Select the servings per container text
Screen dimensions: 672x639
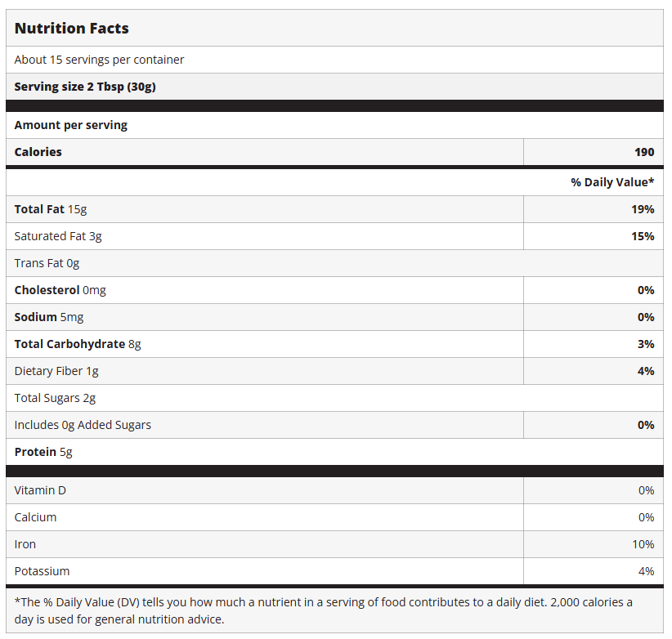click(99, 60)
